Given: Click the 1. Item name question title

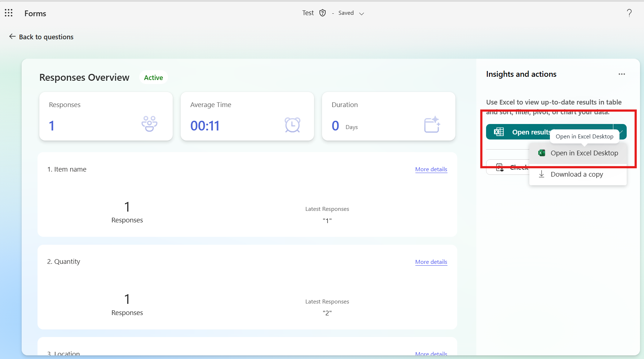Looking at the screenshot, I should coord(67,169).
